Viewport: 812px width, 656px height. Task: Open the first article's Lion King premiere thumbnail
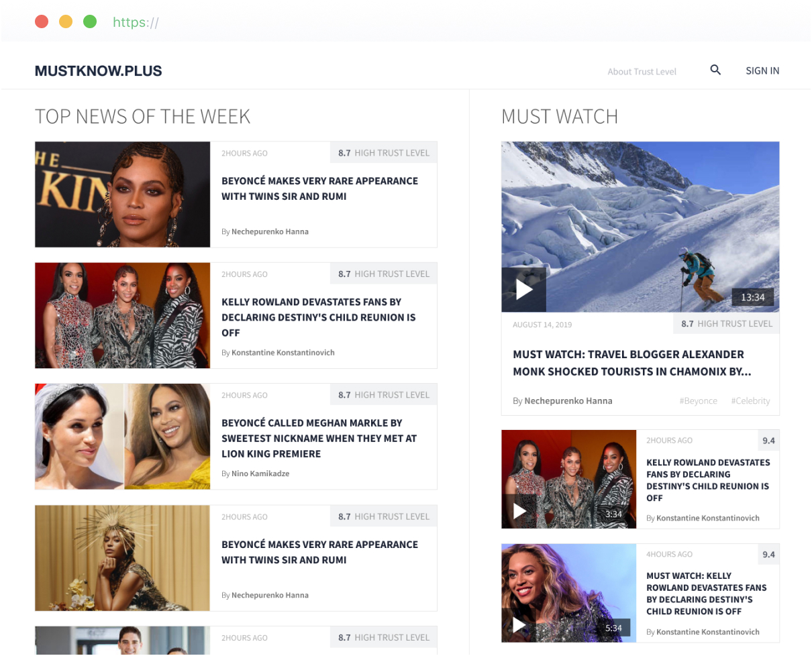tap(122, 195)
